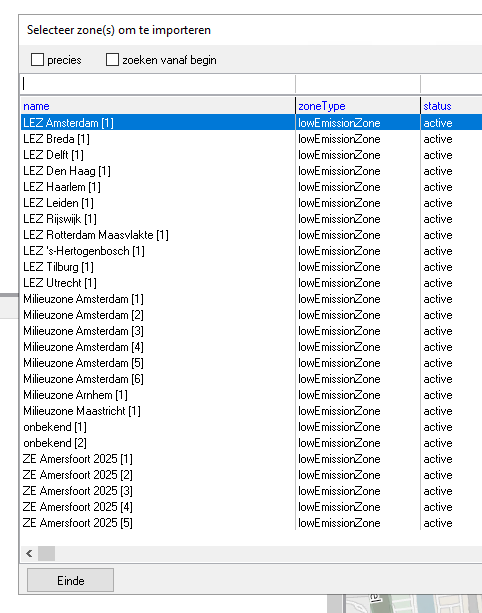Select Milieuzone Maastricht [1] row
Viewport: 482px width, 613px height.
coord(251,411)
